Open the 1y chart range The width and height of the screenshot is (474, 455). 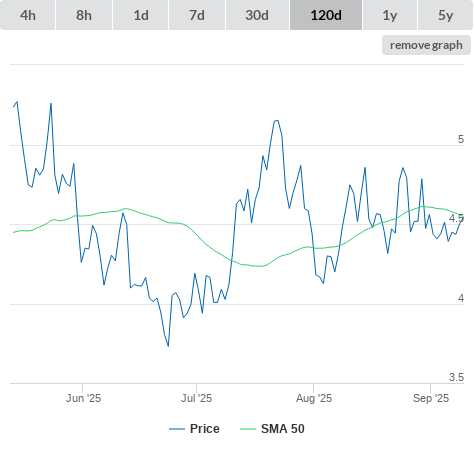(390, 15)
